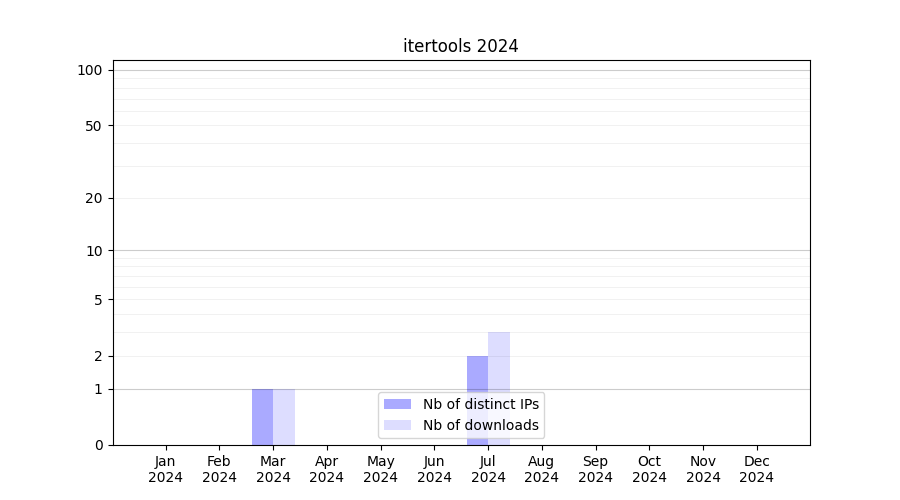This screenshot has height=500, width=900.
Task: Click the 'Nb of distinct IPs' legend color swatch
Action: tap(397, 404)
